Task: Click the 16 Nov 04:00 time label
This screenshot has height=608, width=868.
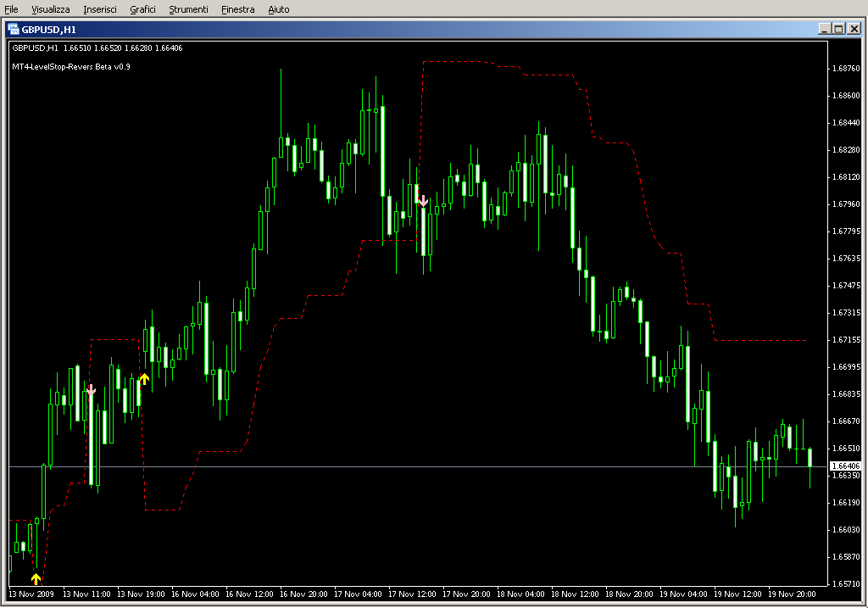Action: [x=195, y=594]
